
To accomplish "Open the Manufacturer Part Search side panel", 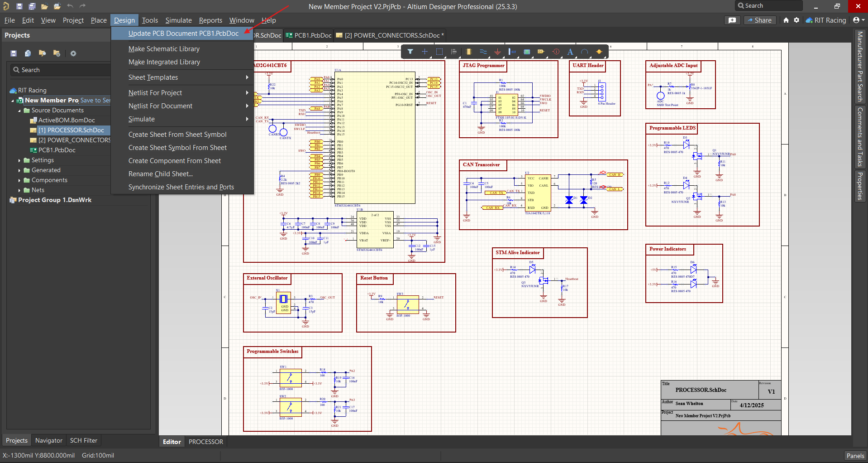I will [860, 67].
